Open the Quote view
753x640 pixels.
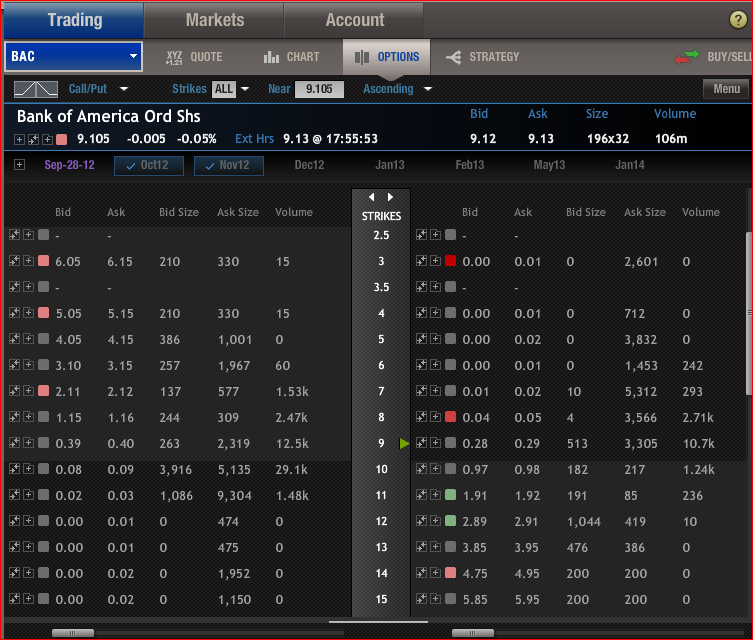click(x=194, y=57)
